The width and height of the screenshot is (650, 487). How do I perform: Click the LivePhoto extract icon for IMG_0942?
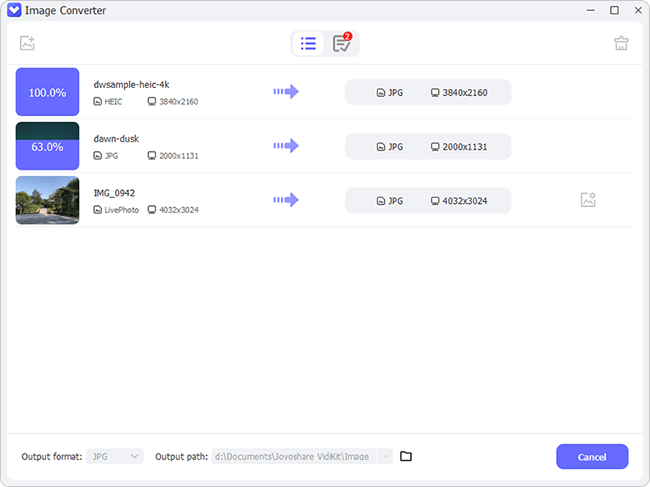tap(588, 200)
